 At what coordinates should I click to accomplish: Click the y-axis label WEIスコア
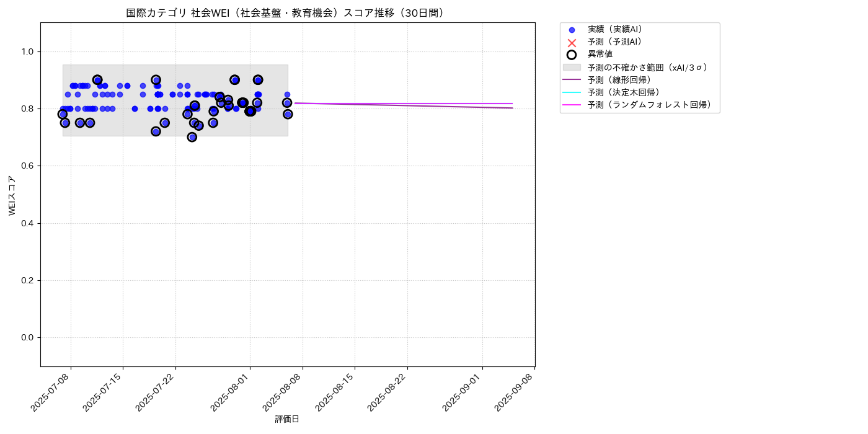coord(12,195)
